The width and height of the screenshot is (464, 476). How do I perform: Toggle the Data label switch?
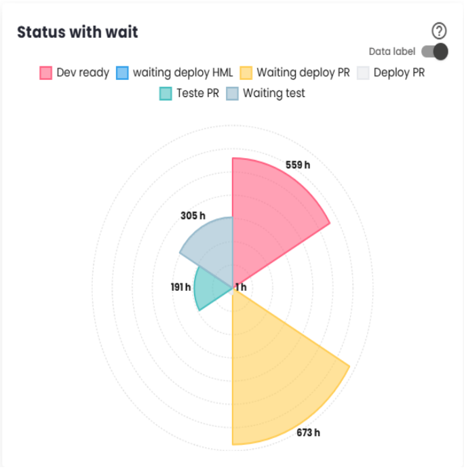pos(434,52)
